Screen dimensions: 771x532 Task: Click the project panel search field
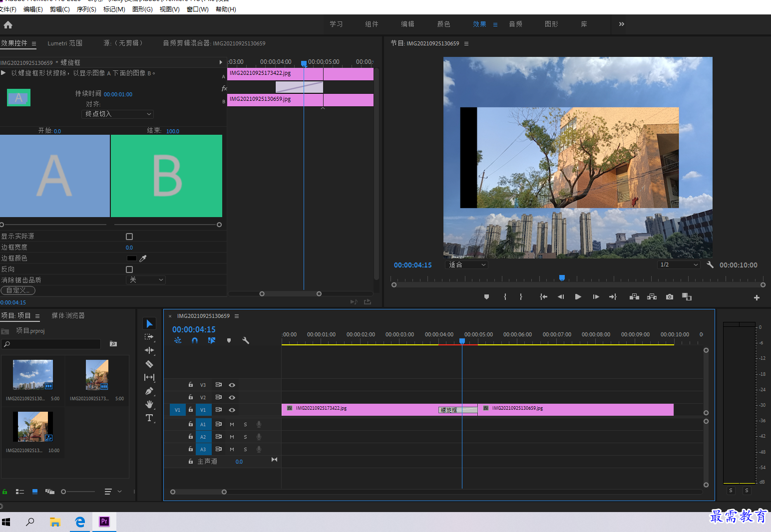pos(51,344)
